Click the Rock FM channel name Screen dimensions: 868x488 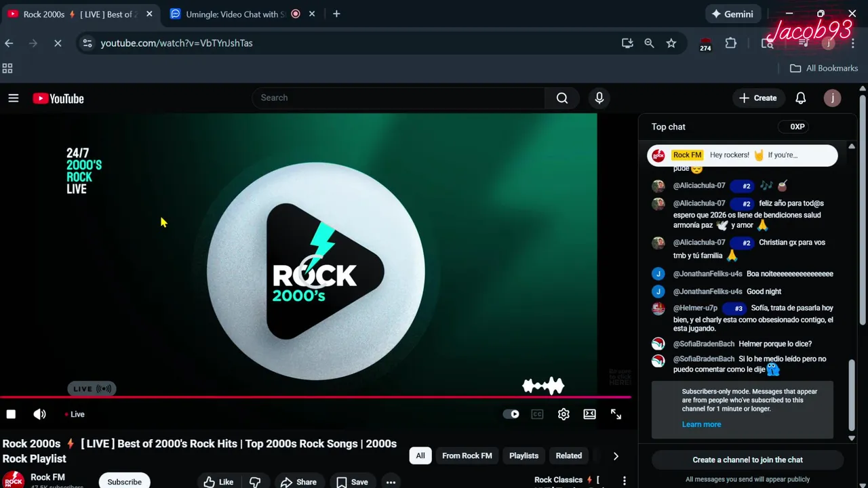tap(48, 477)
